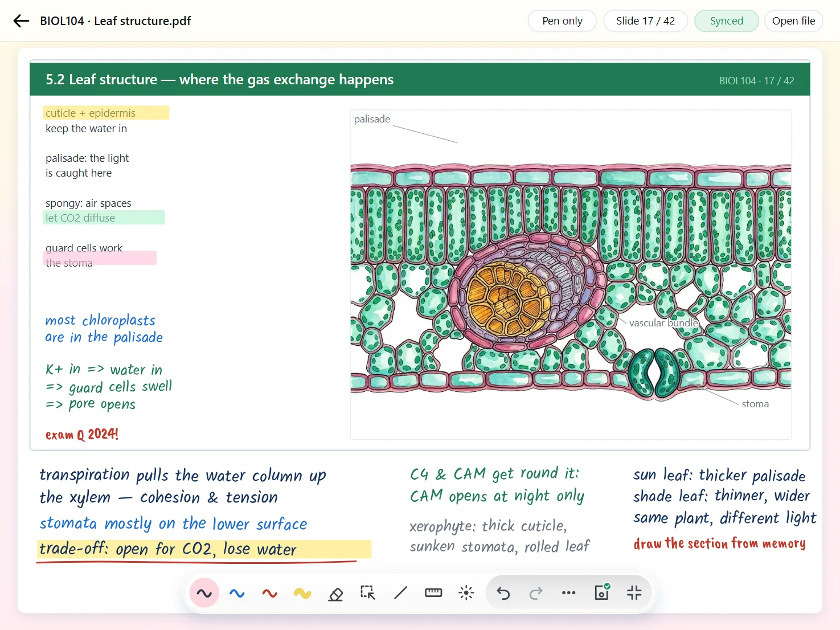Redo the undone stroke
Image resolution: width=840 pixels, height=630 pixels.
[x=536, y=593]
